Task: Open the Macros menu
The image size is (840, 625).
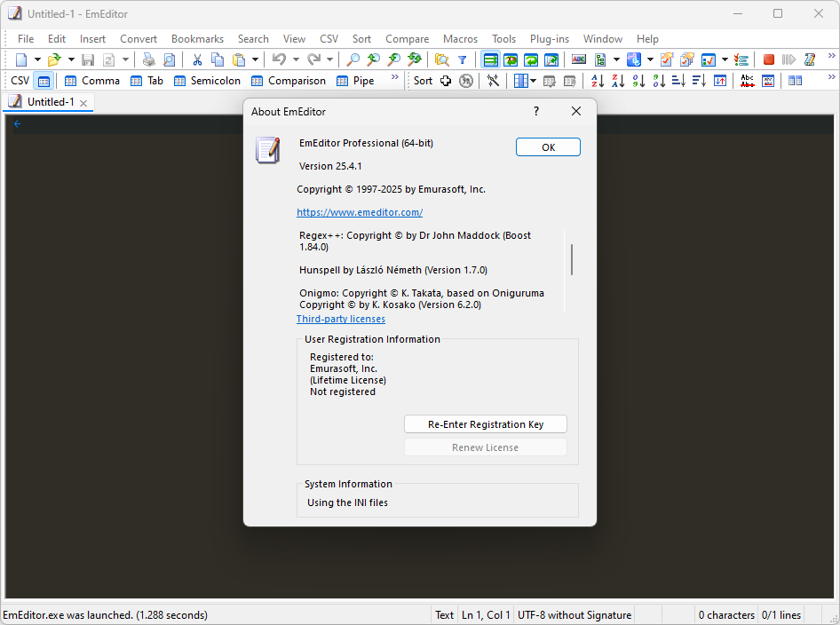Action: coord(460,39)
